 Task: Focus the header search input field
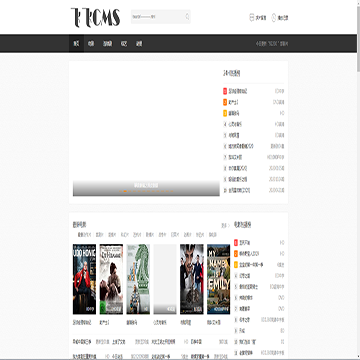157,16
